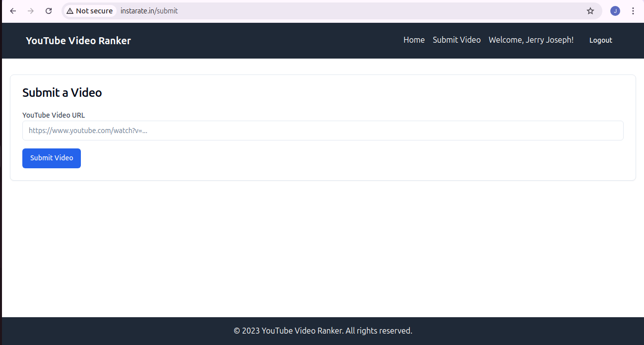Viewport: 644px width, 345px height.
Task: Click the browser forward arrow
Action: pos(31,11)
